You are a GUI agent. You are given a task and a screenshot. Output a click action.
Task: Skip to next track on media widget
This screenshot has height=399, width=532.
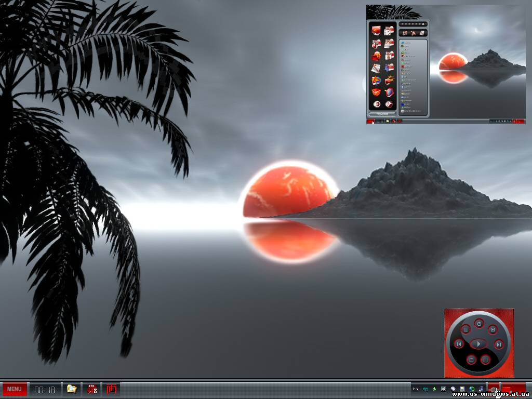click(498, 344)
